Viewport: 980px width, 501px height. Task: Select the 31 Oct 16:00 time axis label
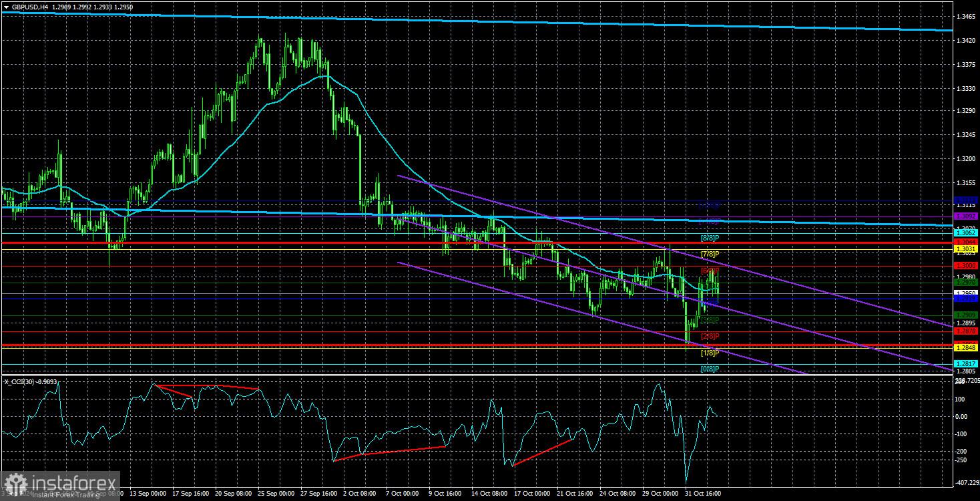[x=703, y=494]
